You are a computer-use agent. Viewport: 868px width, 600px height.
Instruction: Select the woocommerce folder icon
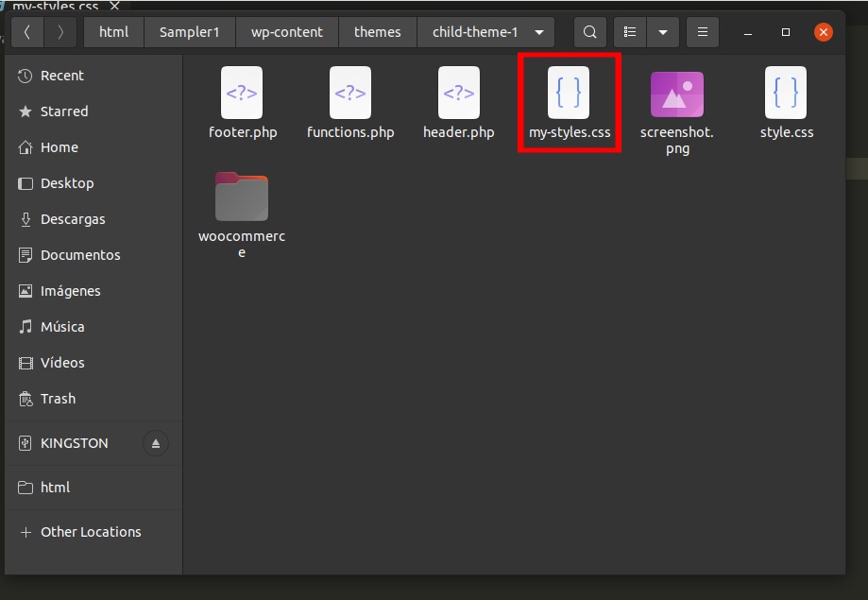242,197
